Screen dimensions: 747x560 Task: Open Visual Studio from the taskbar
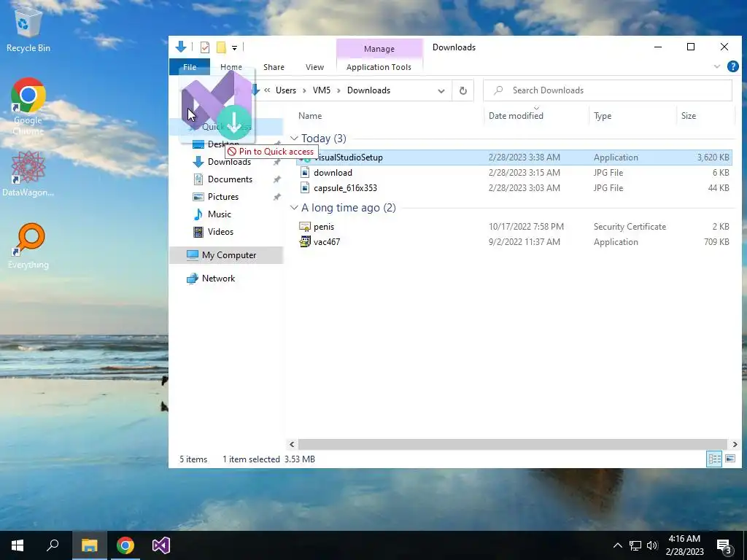[x=161, y=545]
